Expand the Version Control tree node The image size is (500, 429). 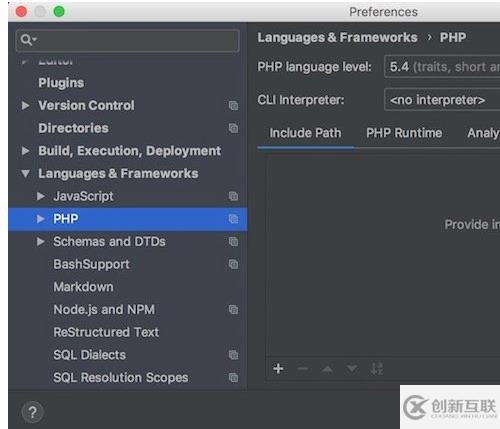pos(25,106)
